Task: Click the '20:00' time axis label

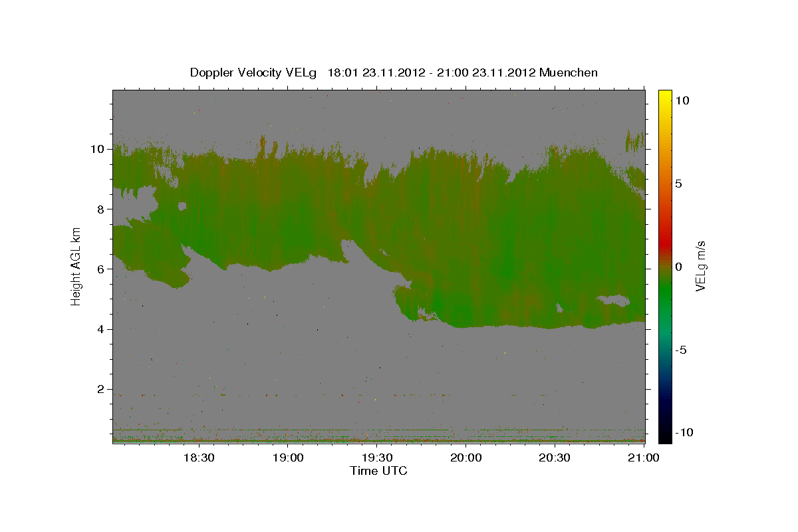Action: click(466, 458)
